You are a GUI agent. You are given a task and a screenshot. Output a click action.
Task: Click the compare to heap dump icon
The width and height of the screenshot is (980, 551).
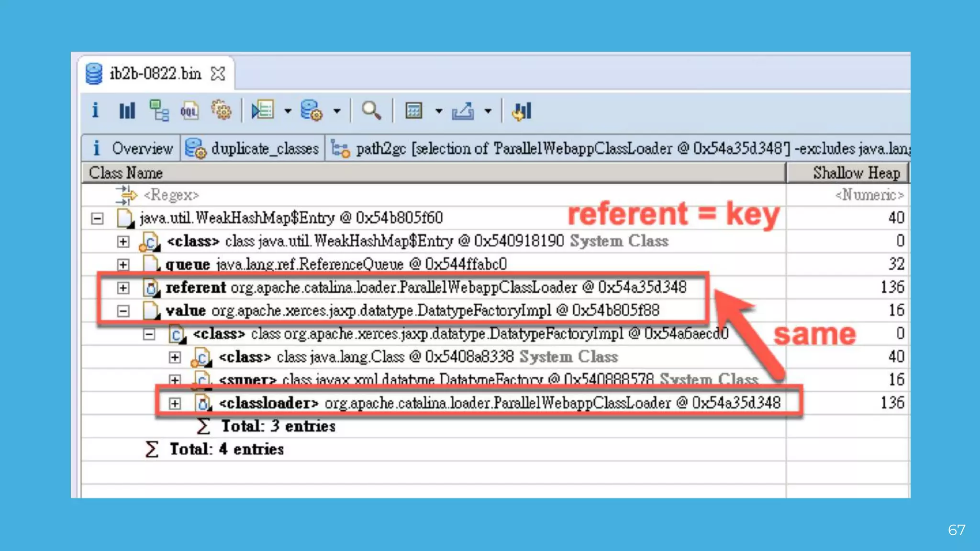tap(522, 110)
